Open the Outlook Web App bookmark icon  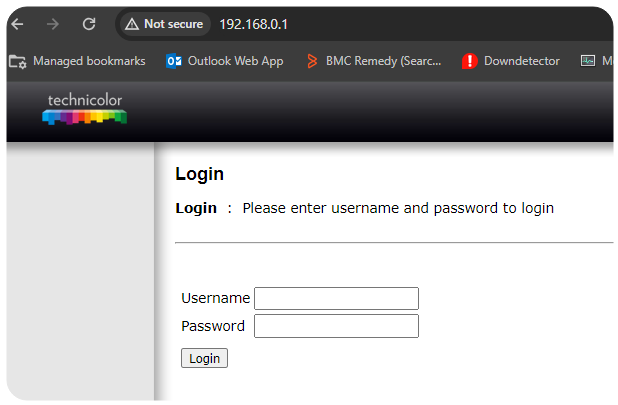[x=174, y=61]
